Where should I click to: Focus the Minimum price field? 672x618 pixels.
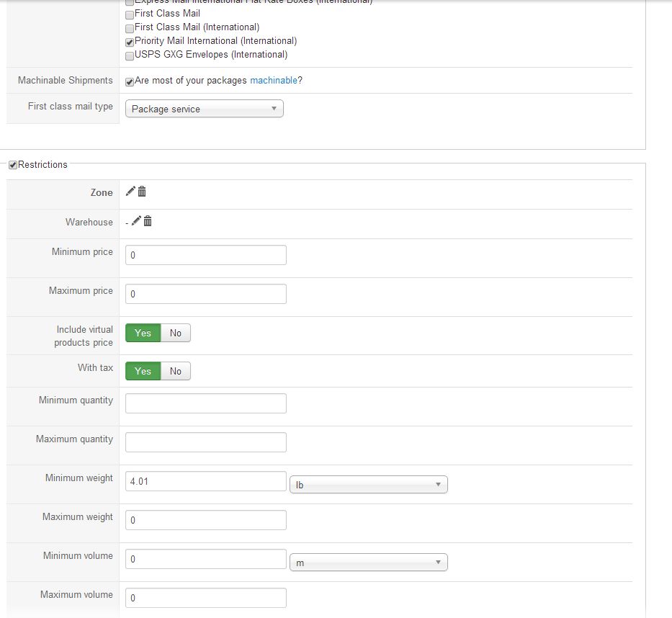206,255
